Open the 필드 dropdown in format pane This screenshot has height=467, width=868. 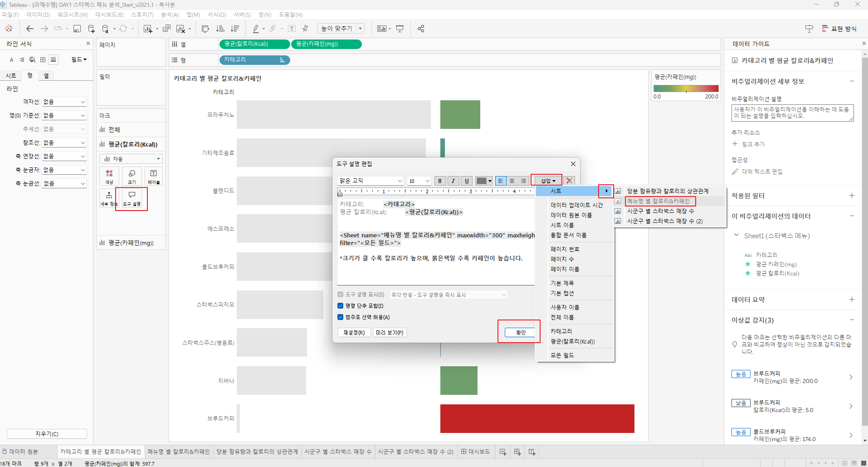click(79, 59)
